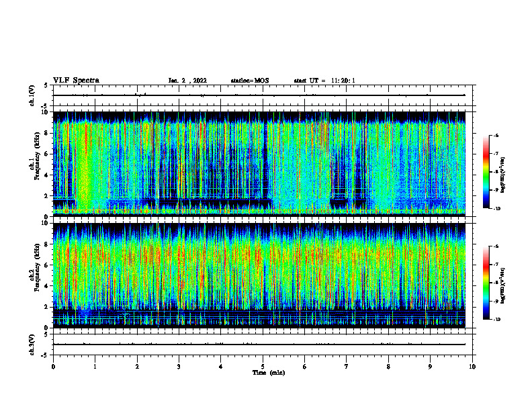
Task: Select the ch.1 color bar log(PSD) label
Action: tap(503, 175)
